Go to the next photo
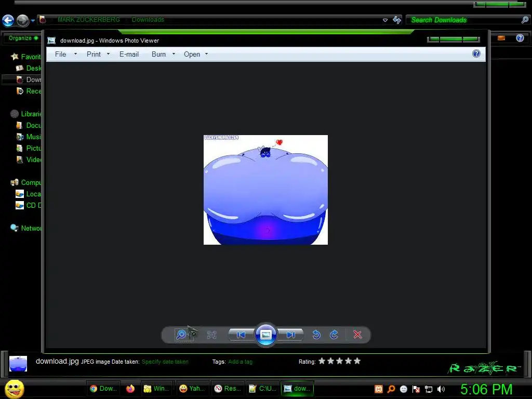 pos(291,335)
